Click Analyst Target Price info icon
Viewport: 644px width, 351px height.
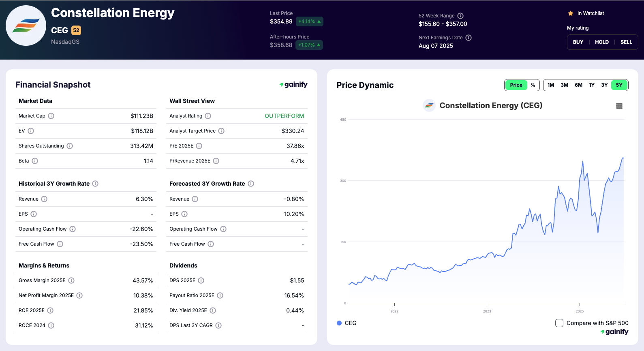221,131
